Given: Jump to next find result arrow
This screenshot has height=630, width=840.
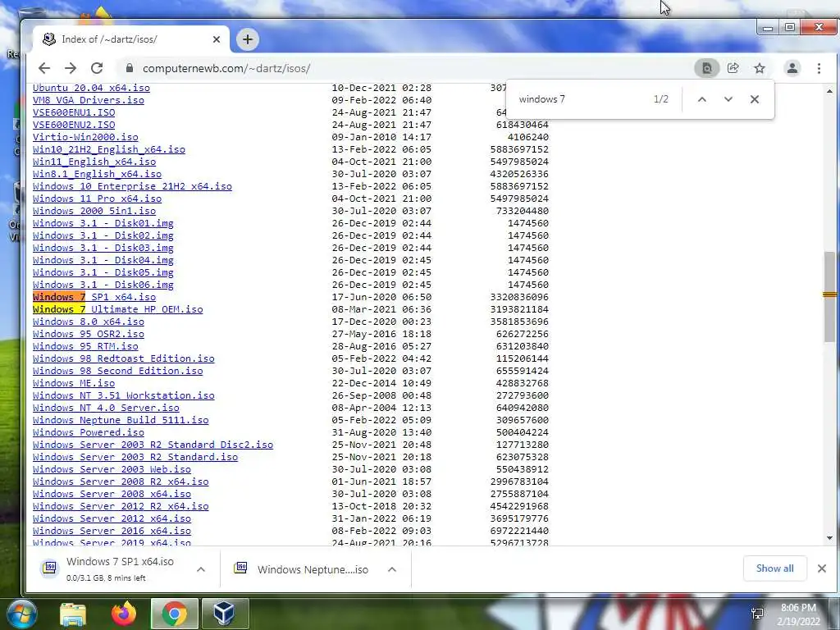Looking at the screenshot, I should point(728,99).
